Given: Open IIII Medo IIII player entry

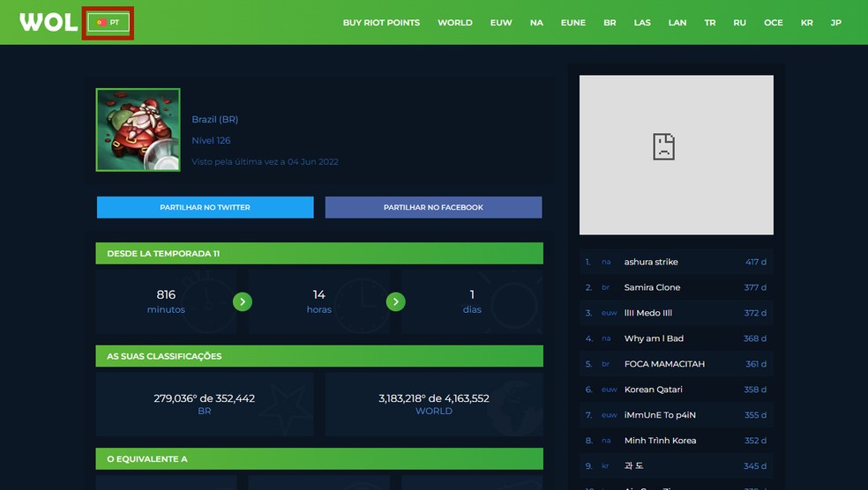Looking at the screenshot, I should [677, 313].
